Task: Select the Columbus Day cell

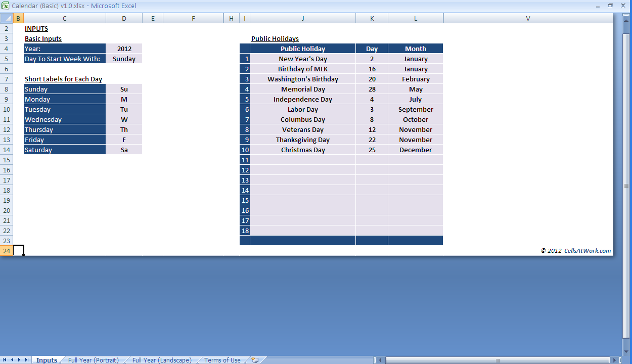Action: [x=303, y=119]
